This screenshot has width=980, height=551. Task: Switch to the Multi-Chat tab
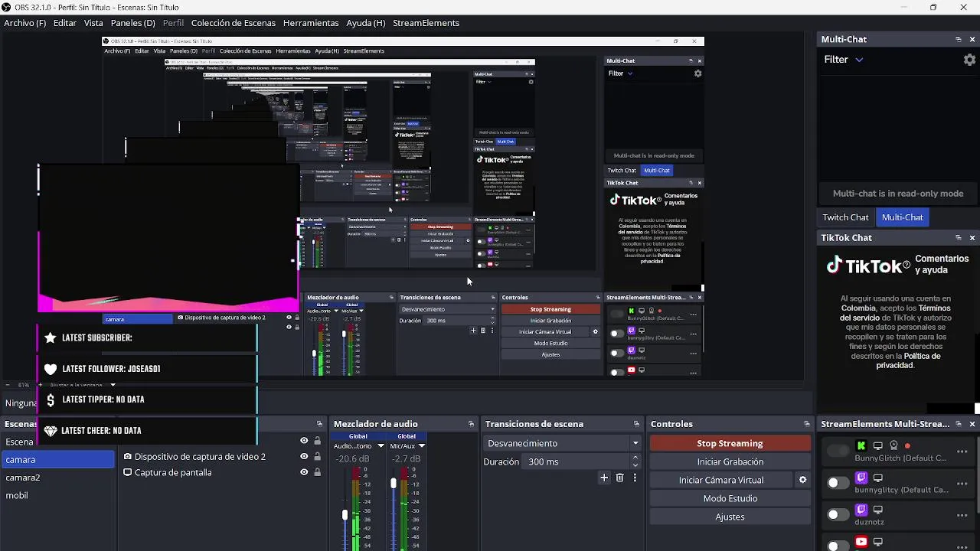click(x=903, y=217)
